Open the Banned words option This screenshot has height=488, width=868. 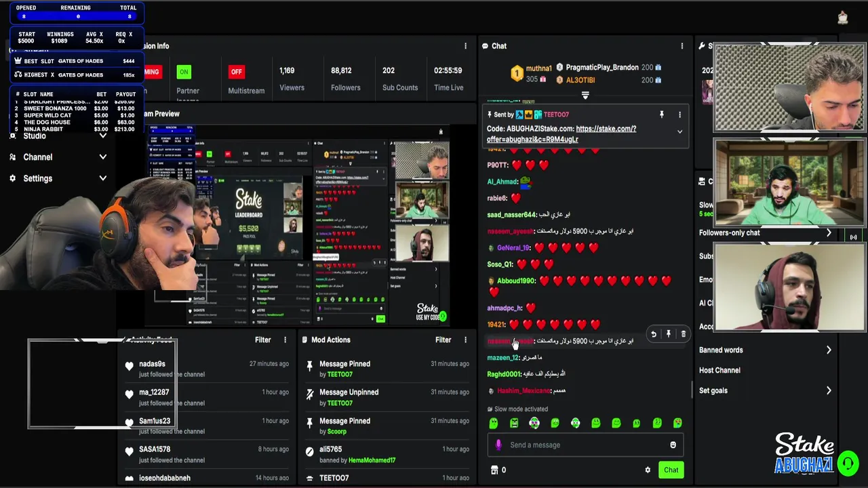pyautogui.click(x=721, y=350)
